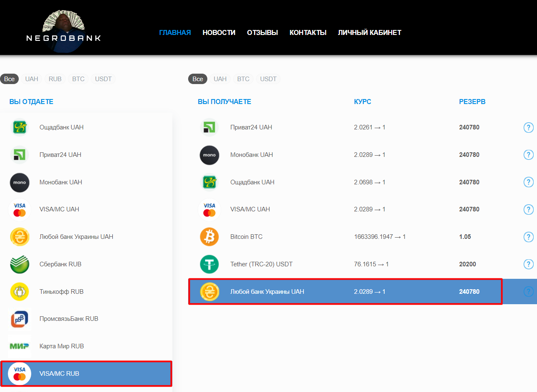The height and width of the screenshot is (392, 537).
Task: Filter receive list by UAH
Action: pos(220,79)
